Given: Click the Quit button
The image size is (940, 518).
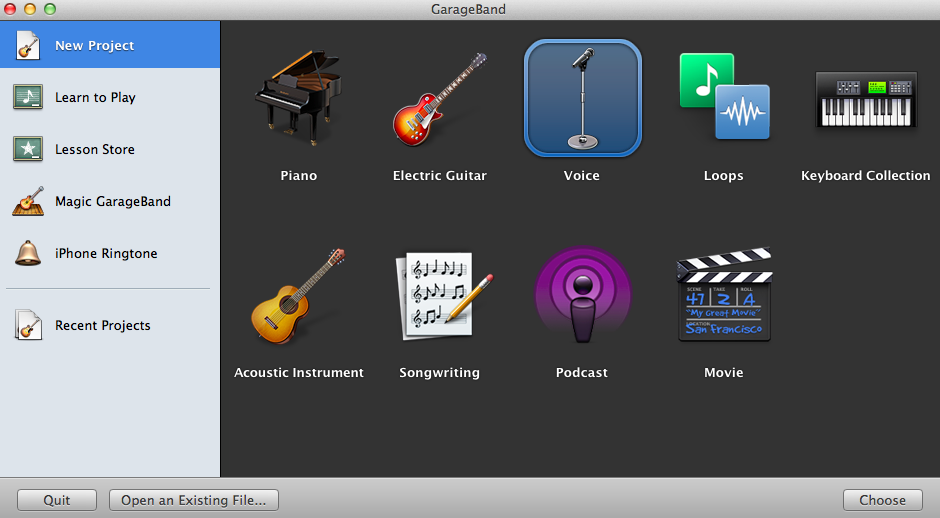Looking at the screenshot, I should 57,500.
